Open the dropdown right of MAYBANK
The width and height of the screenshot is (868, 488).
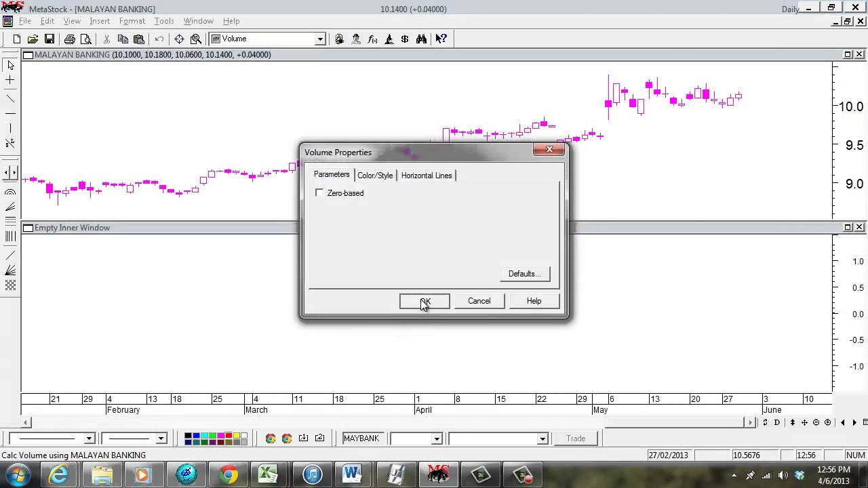(x=437, y=439)
